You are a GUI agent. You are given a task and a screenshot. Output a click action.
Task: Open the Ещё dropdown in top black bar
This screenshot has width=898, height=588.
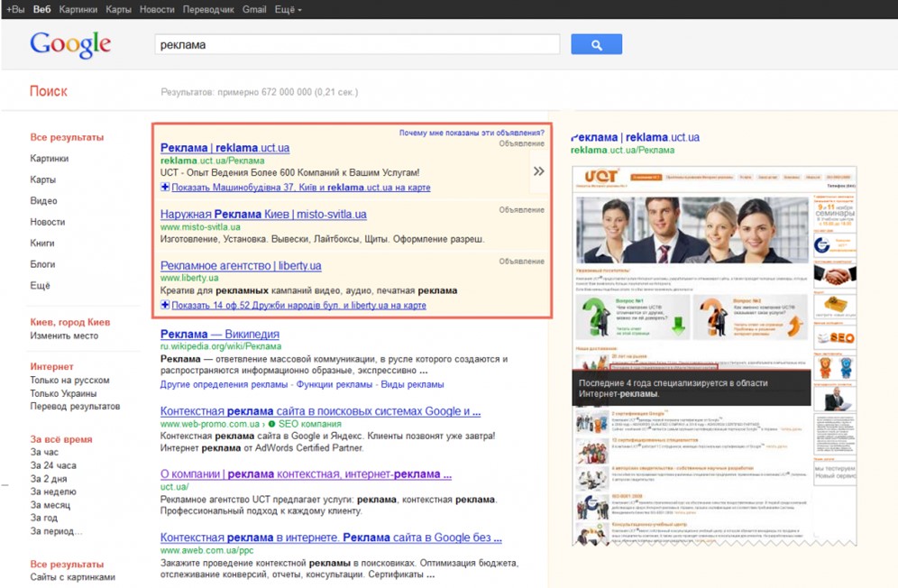pos(288,9)
